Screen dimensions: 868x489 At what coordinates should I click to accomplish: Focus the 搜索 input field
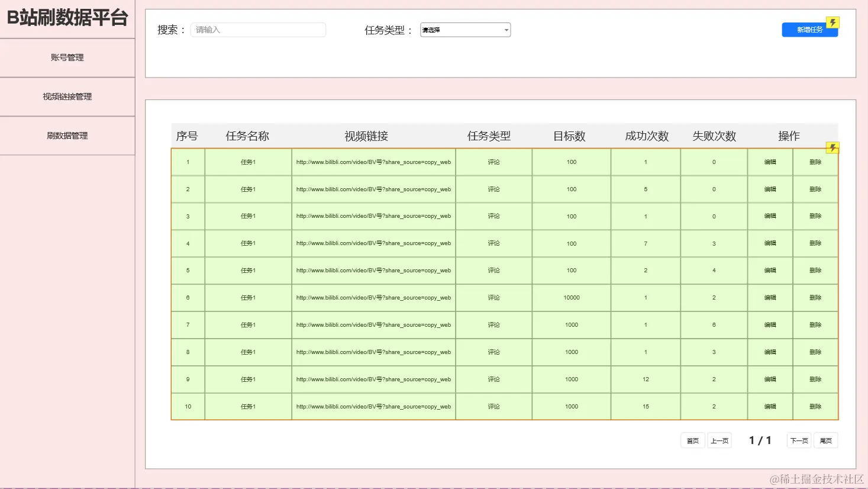pyautogui.click(x=258, y=30)
